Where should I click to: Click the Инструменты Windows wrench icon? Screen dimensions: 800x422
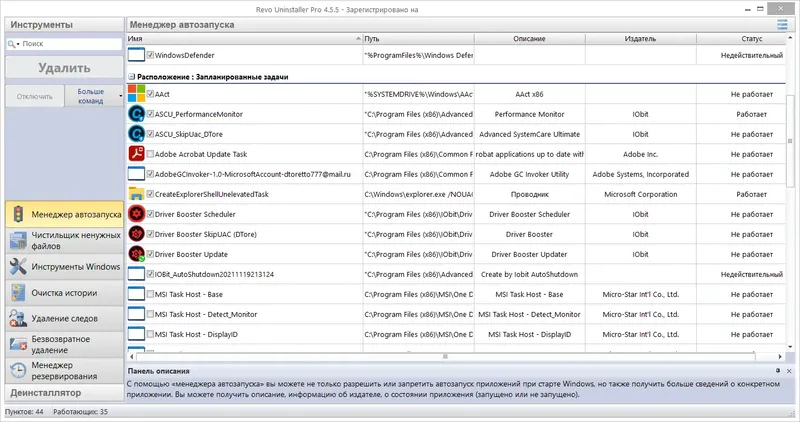(18, 266)
